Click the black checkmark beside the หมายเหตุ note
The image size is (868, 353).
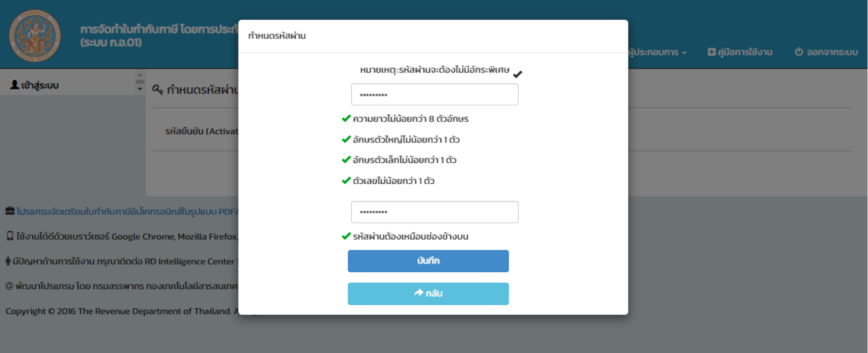coord(517,74)
